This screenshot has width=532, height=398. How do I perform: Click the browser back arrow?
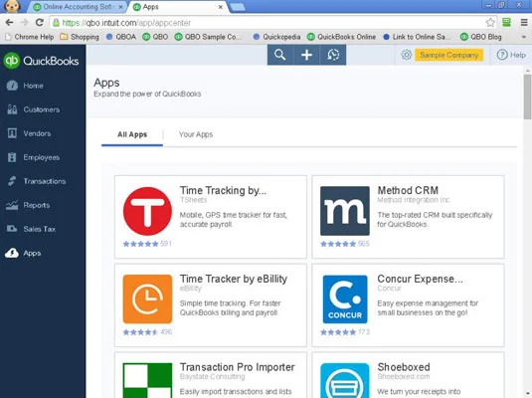click(x=9, y=23)
